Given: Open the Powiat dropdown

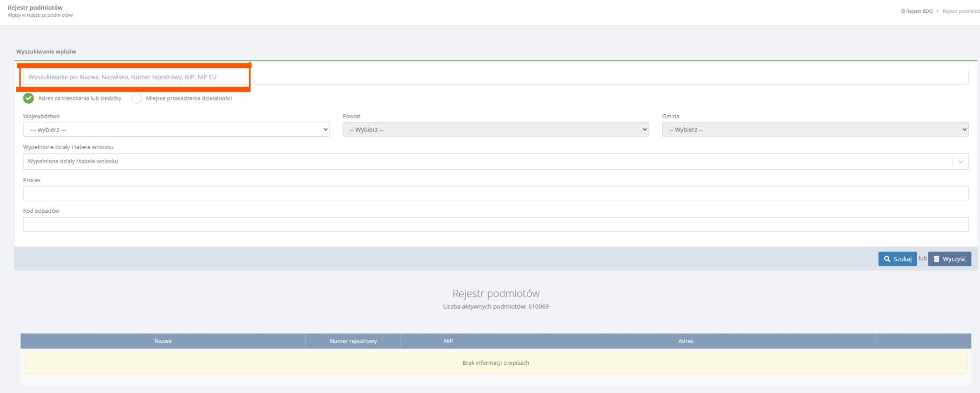Looking at the screenshot, I should pos(496,130).
